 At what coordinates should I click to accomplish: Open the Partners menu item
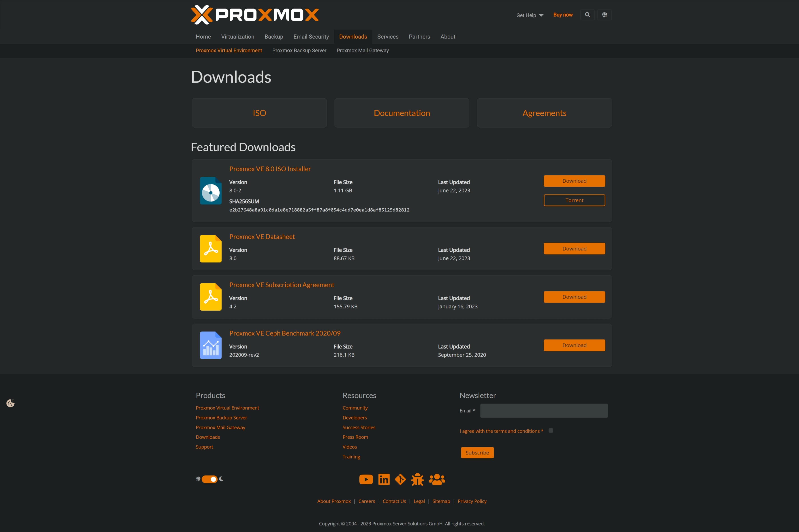[419, 37]
